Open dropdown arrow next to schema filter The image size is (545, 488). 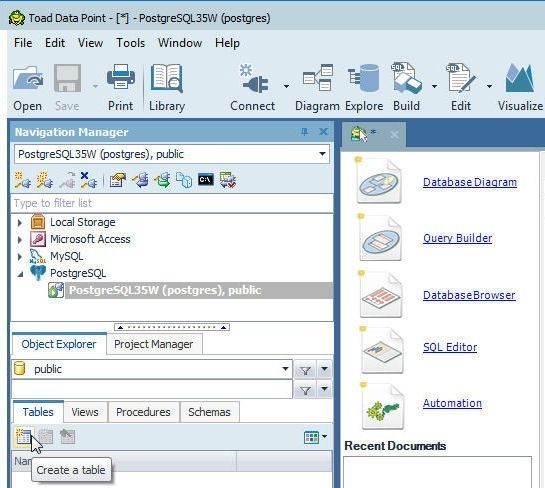click(x=324, y=369)
